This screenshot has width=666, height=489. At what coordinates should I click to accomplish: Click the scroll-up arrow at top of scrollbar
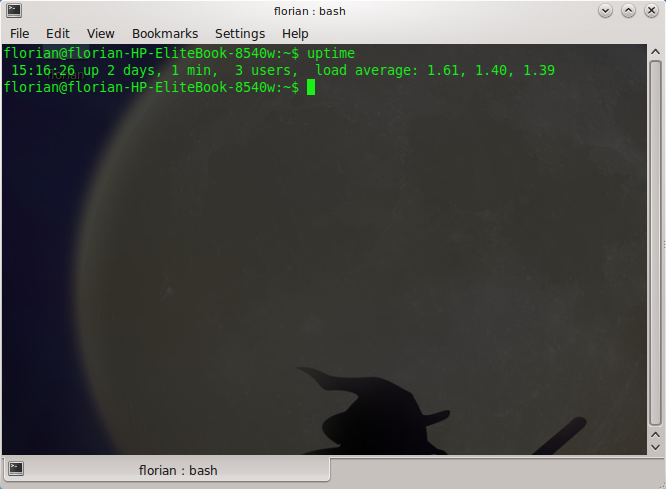[657, 52]
